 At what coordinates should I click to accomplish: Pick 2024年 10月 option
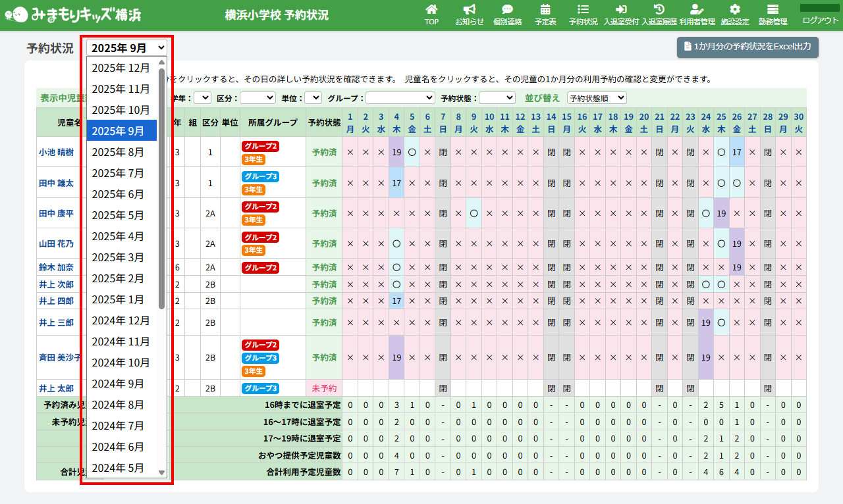(121, 363)
